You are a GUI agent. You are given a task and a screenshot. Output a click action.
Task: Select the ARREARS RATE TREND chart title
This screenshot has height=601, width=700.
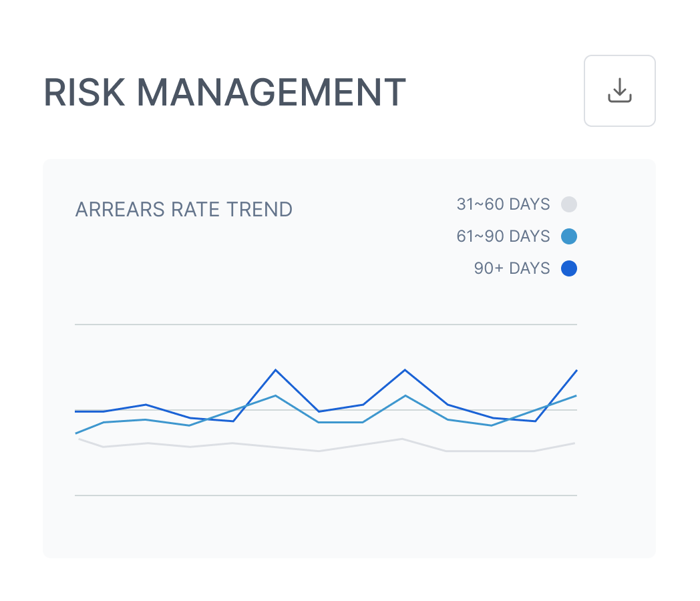[184, 210]
